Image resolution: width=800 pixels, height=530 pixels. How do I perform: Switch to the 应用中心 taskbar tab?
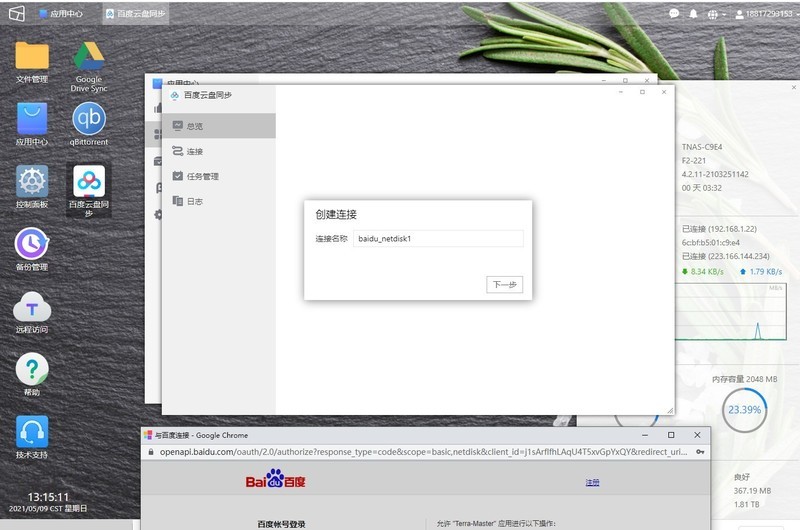(61, 14)
